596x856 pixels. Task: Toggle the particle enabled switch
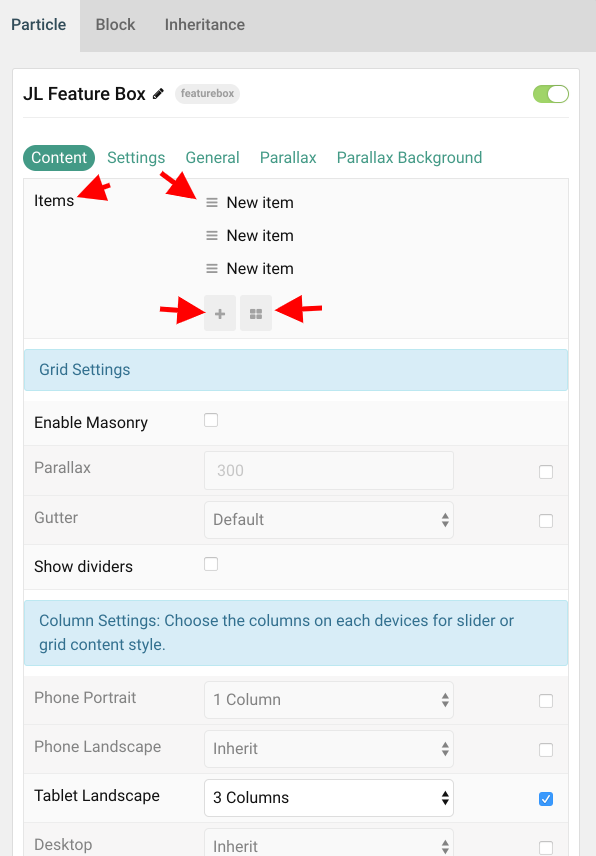tap(551, 94)
